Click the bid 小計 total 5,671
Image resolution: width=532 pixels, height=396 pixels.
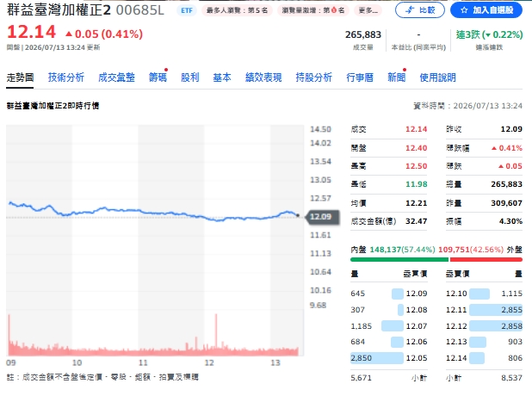(362, 378)
